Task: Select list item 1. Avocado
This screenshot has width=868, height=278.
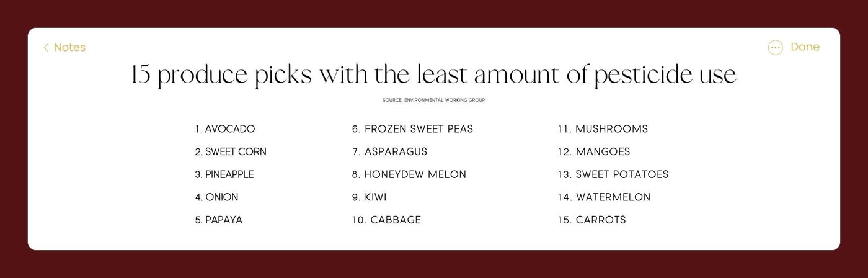Action: 224,129
